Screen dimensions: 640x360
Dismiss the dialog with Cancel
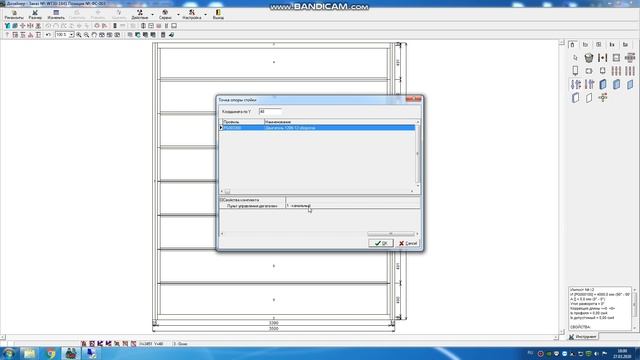tap(408, 243)
